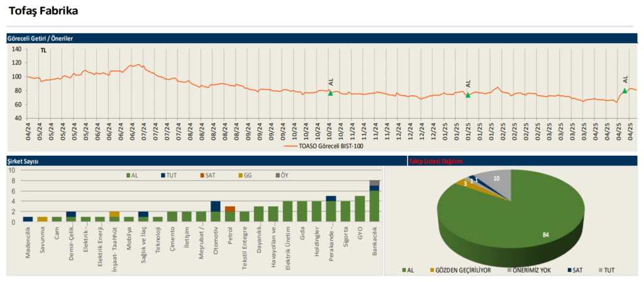Click the green AL triangle marker near 01/25
644x282 pixels.
point(468,95)
